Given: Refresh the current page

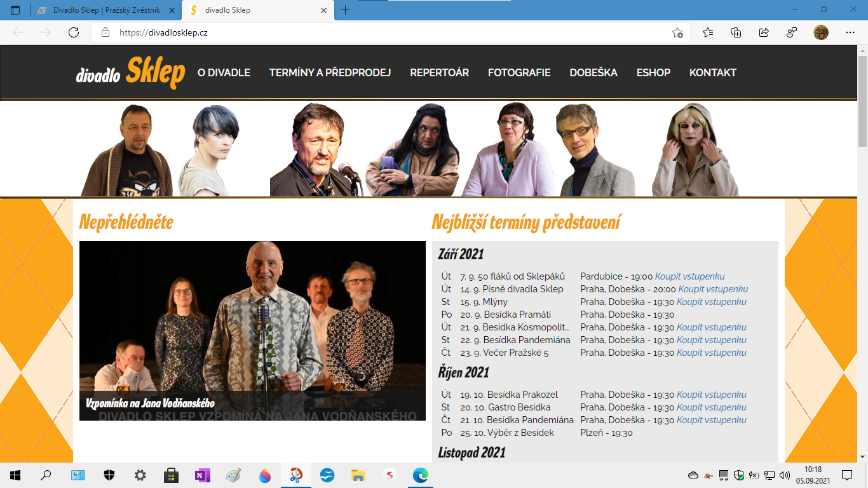Looking at the screenshot, I should pos(74,32).
